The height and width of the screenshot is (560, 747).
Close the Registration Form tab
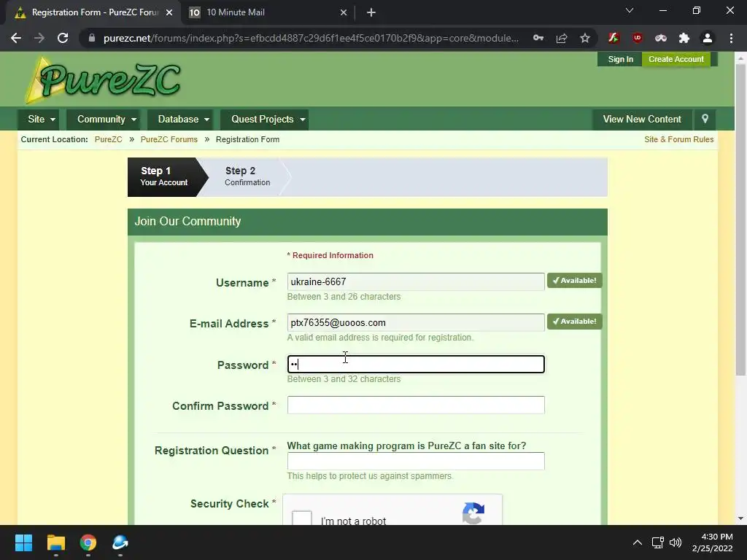169,12
